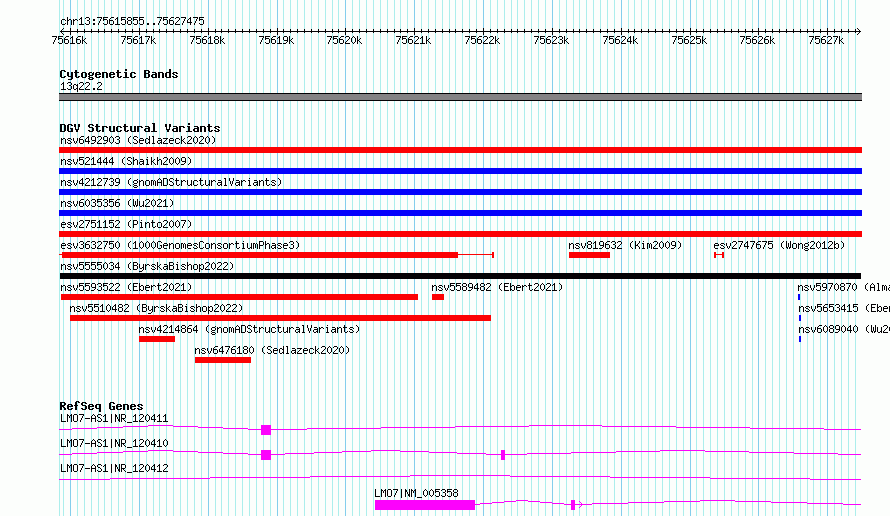Click the label LMO7-AS1|NR_120412
Viewport: 890px width, 516px height.
[114, 468]
